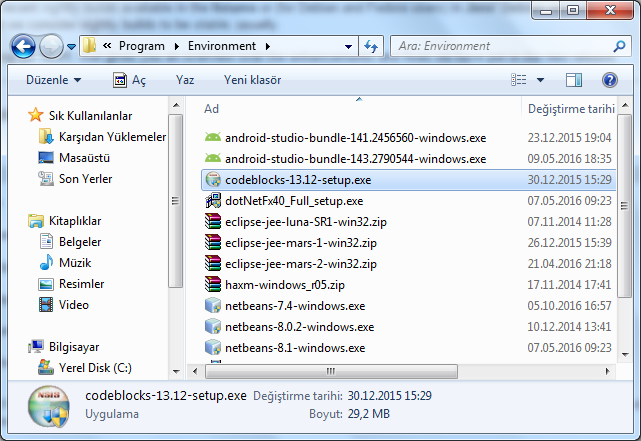The width and height of the screenshot is (641, 441).
Task: Click the Forward navigation arrow button
Action: [x=51, y=46]
